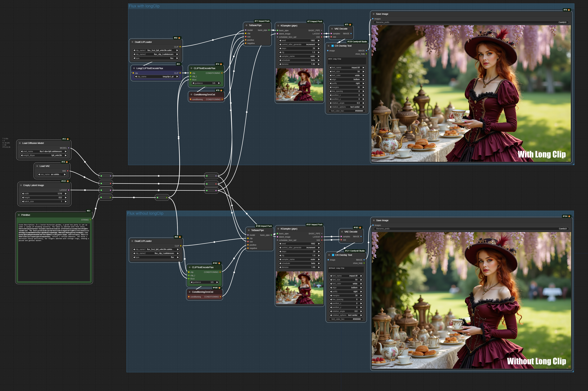Screen dimensions: 588x391
Task: Collapse the LongCLIPTextEncodeFlux node circle
Action: click(x=134, y=68)
